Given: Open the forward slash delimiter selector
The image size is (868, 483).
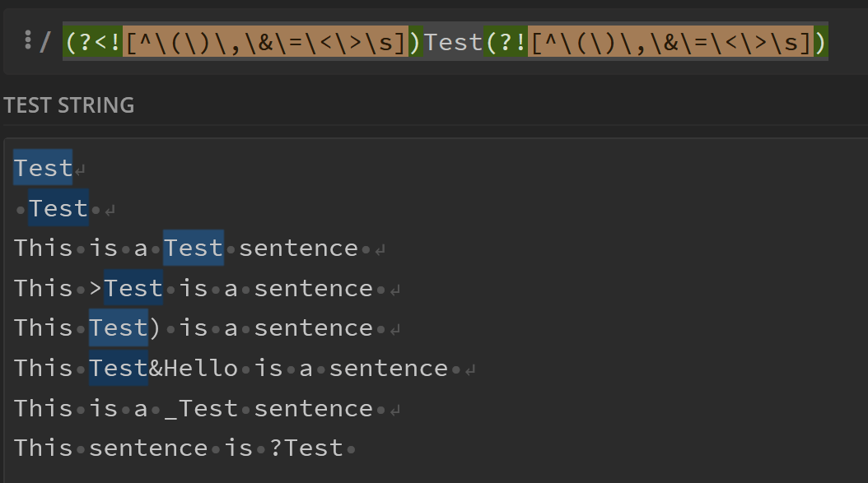Looking at the screenshot, I should (x=44, y=41).
